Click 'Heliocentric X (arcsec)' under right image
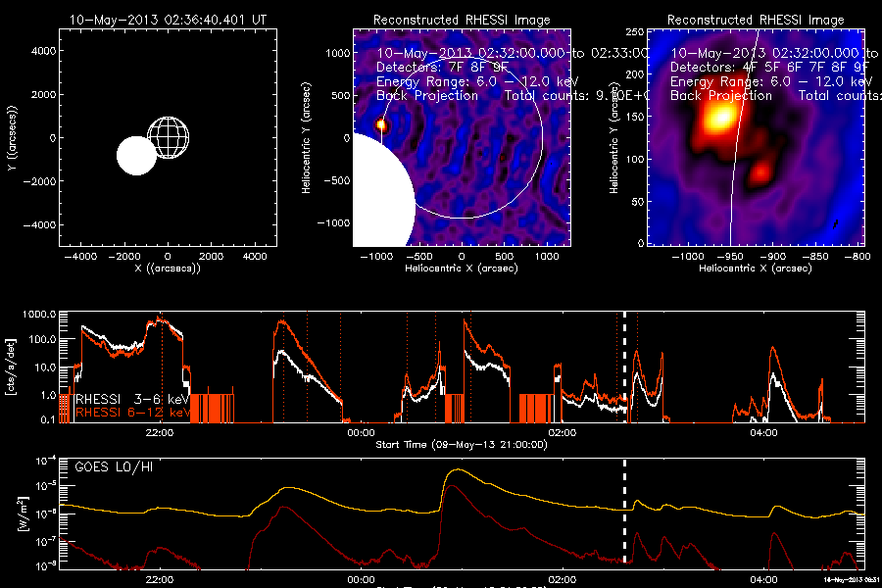Screen dimensions: 882x588 [756, 269]
